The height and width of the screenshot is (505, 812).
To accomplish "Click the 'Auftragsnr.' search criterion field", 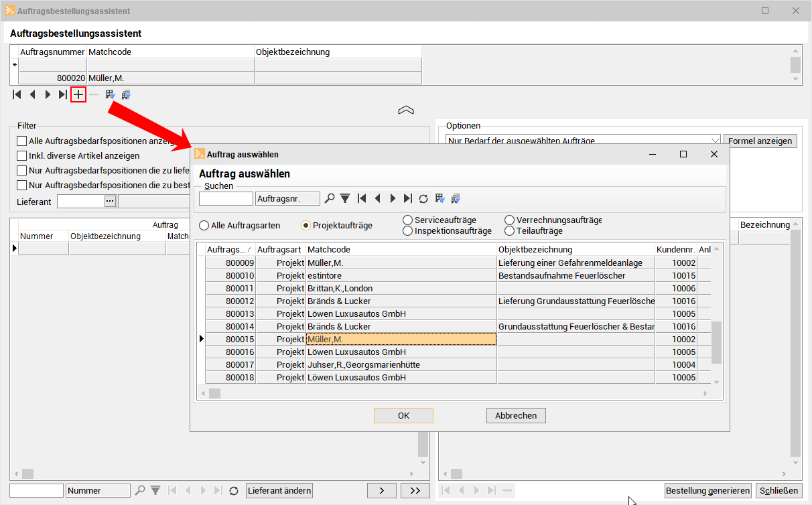I will (x=288, y=198).
